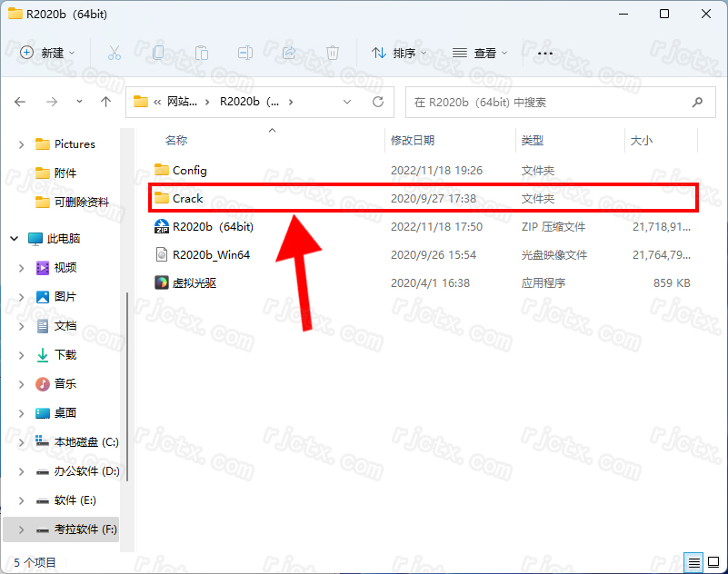Click the Share icon in toolbar

[289, 54]
